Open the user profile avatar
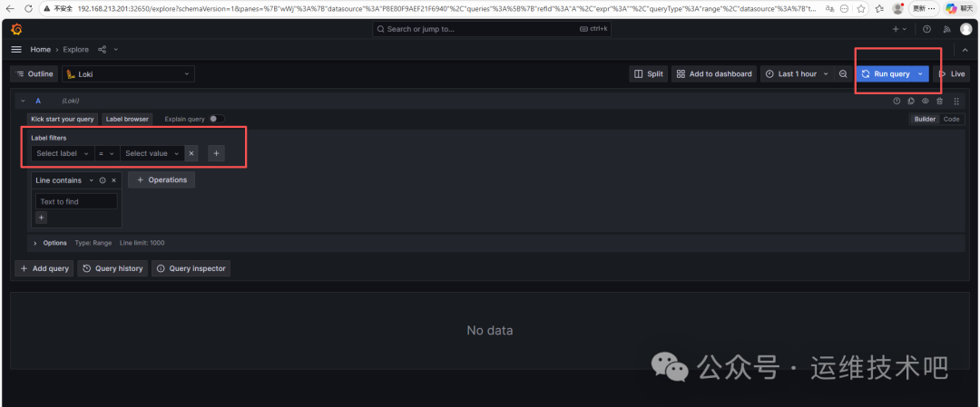 (x=966, y=29)
